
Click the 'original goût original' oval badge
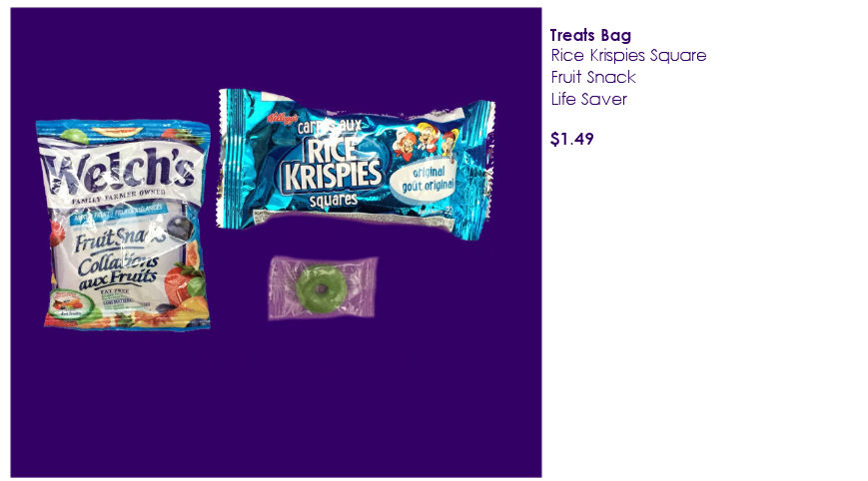(x=426, y=180)
